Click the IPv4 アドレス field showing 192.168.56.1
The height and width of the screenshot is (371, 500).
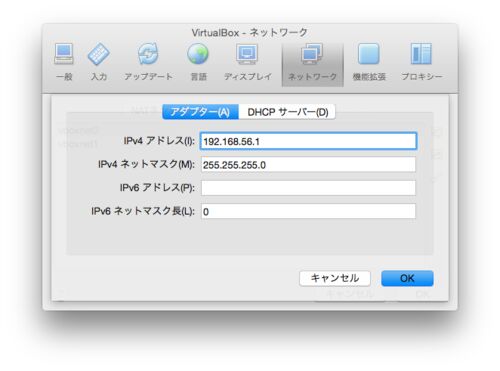(x=308, y=141)
